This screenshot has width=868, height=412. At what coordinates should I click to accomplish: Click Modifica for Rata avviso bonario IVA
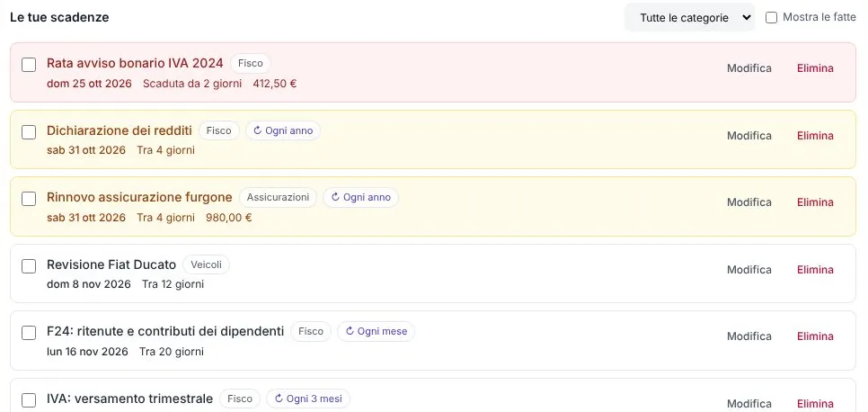tap(749, 68)
